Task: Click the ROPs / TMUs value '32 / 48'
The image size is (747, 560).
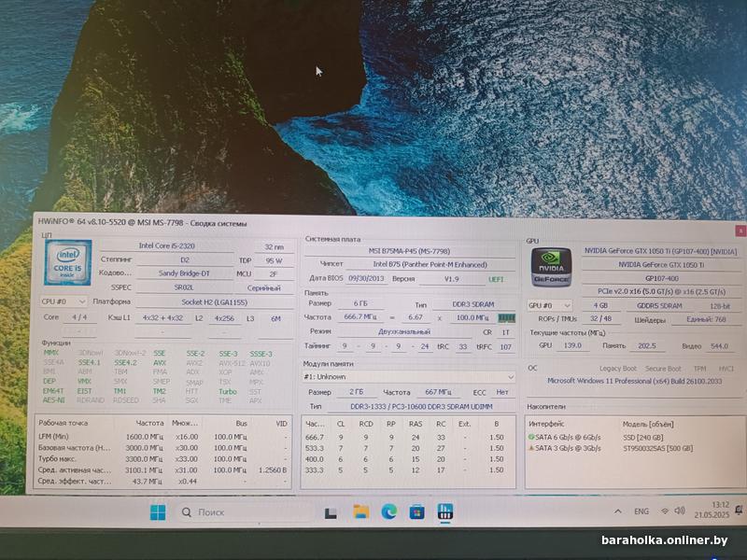Action: [600, 318]
